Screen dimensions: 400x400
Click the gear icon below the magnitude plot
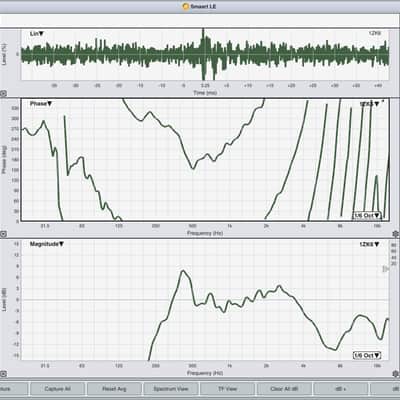coord(396,374)
